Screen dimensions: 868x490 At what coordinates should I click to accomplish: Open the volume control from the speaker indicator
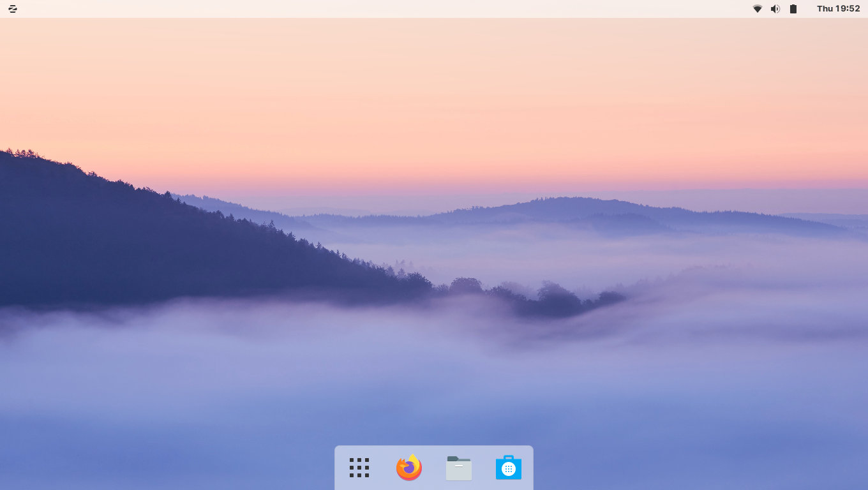[x=775, y=9]
